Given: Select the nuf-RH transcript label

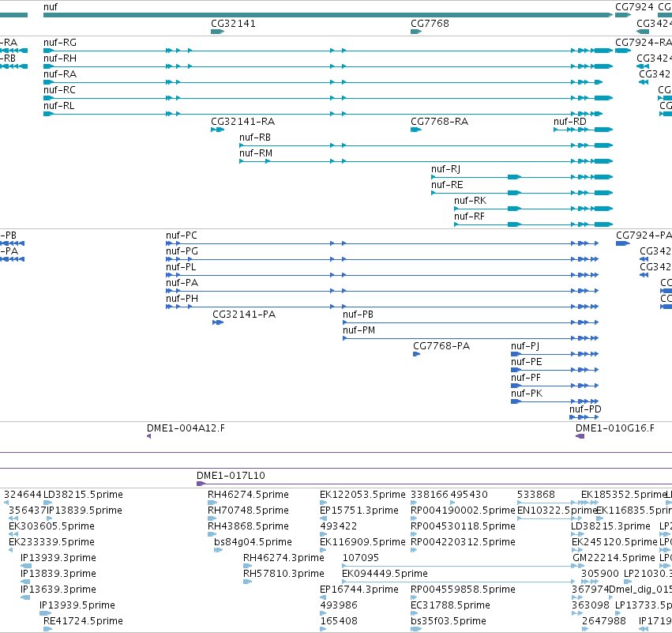Looking at the screenshot, I should (60, 58).
